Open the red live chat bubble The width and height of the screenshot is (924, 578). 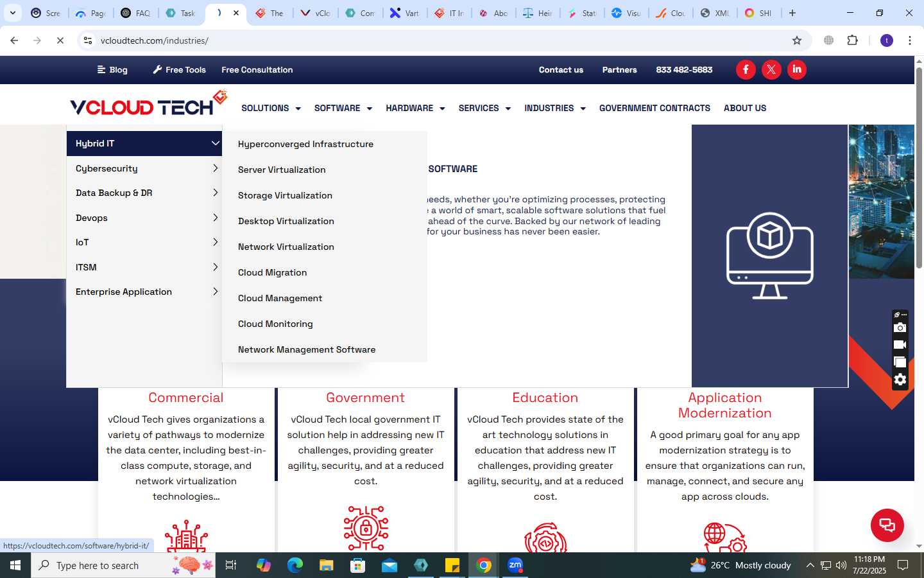(x=887, y=525)
